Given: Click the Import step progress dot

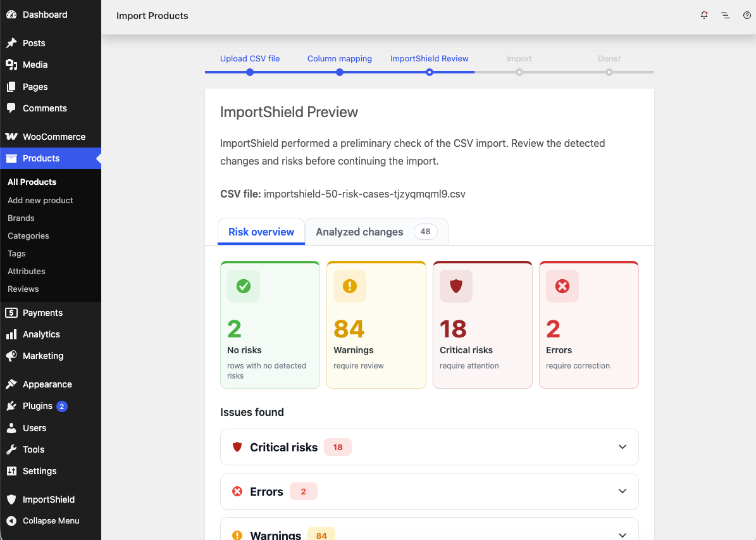Looking at the screenshot, I should coord(519,72).
